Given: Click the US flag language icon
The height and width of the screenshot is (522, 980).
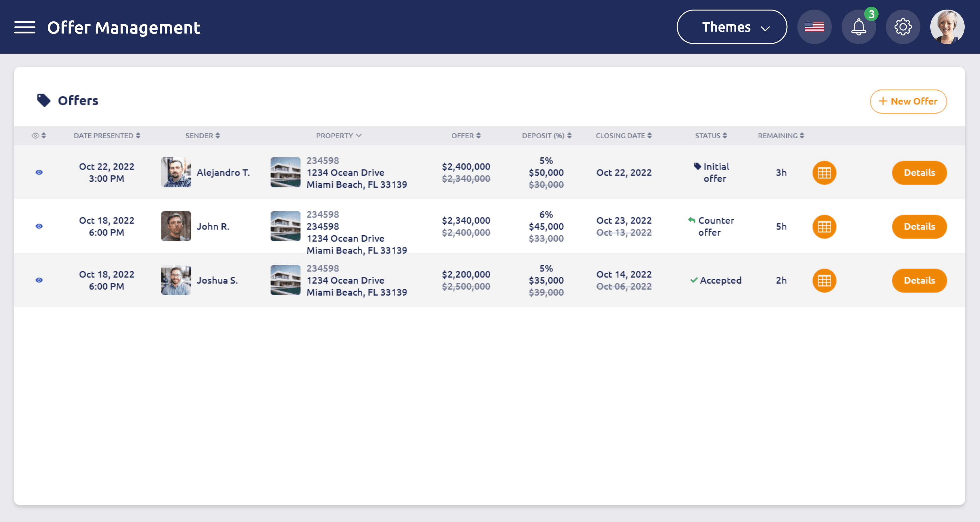Looking at the screenshot, I should pyautogui.click(x=814, y=27).
